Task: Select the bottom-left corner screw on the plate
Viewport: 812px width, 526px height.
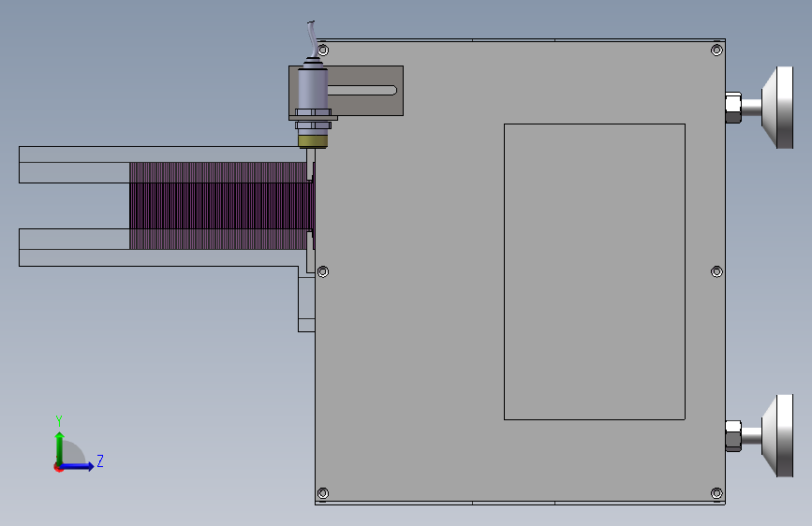Action: (x=322, y=493)
